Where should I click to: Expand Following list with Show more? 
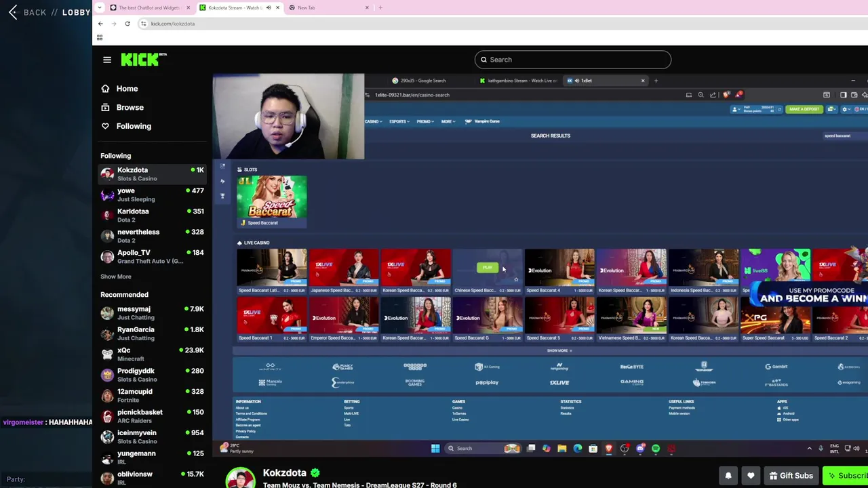(116, 277)
